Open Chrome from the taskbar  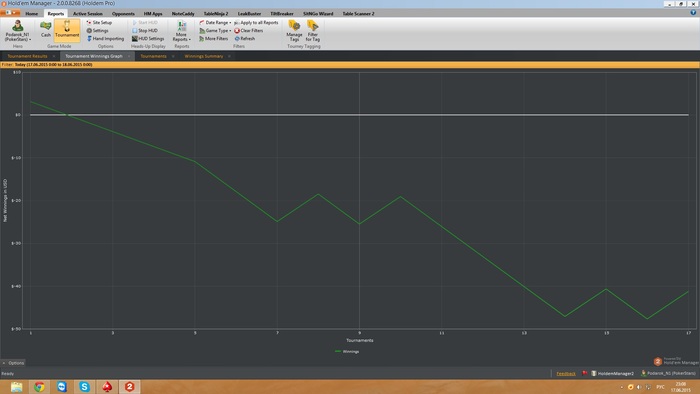coord(39,387)
